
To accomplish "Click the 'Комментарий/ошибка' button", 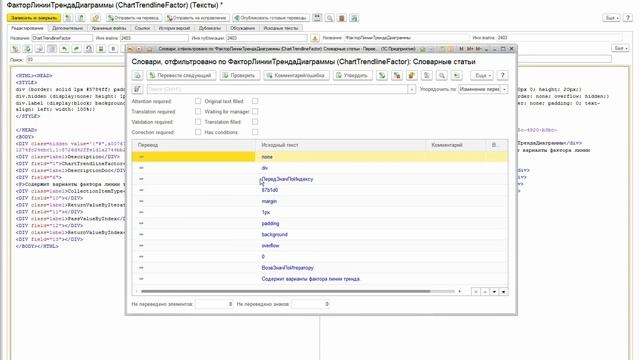I will 296,76.
